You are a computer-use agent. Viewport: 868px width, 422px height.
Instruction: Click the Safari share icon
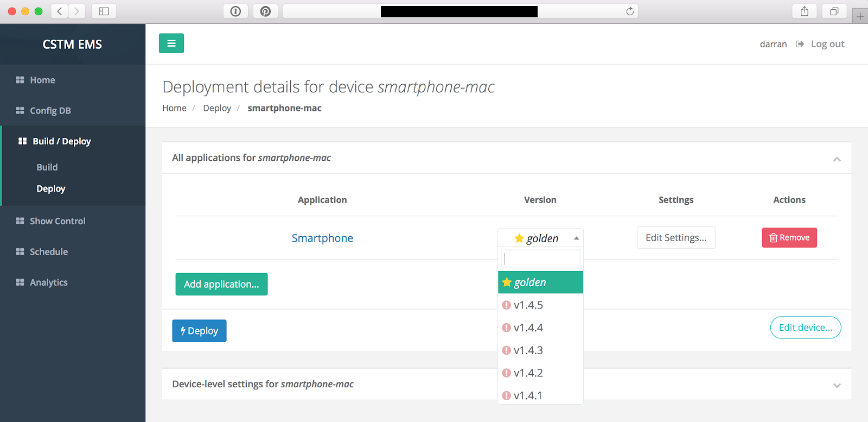pos(804,11)
